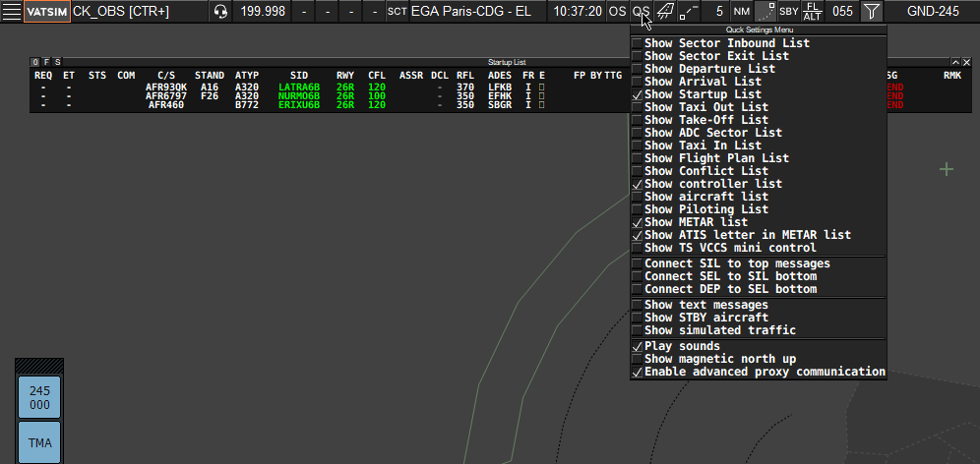Viewport: 980px width, 464px height.
Task: Select the TMA view button
Action: click(39, 442)
